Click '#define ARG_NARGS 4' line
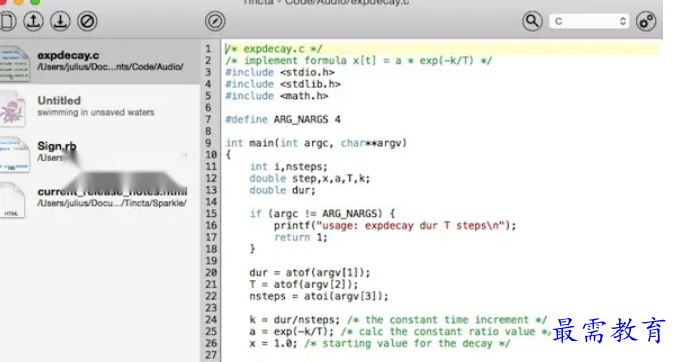 (x=283, y=120)
